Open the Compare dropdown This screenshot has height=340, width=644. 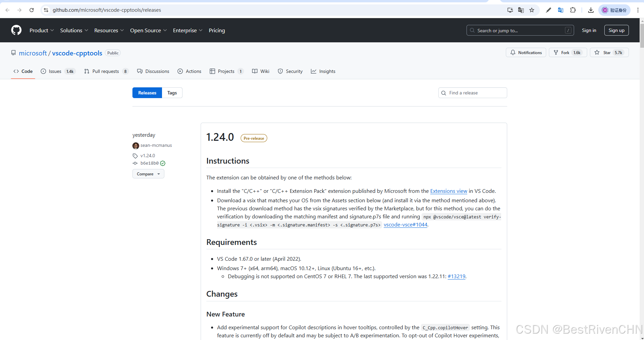click(x=148, y=174)
